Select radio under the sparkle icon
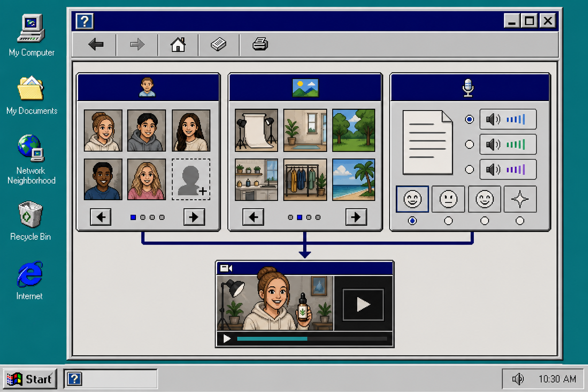 (x=520, y=221)
